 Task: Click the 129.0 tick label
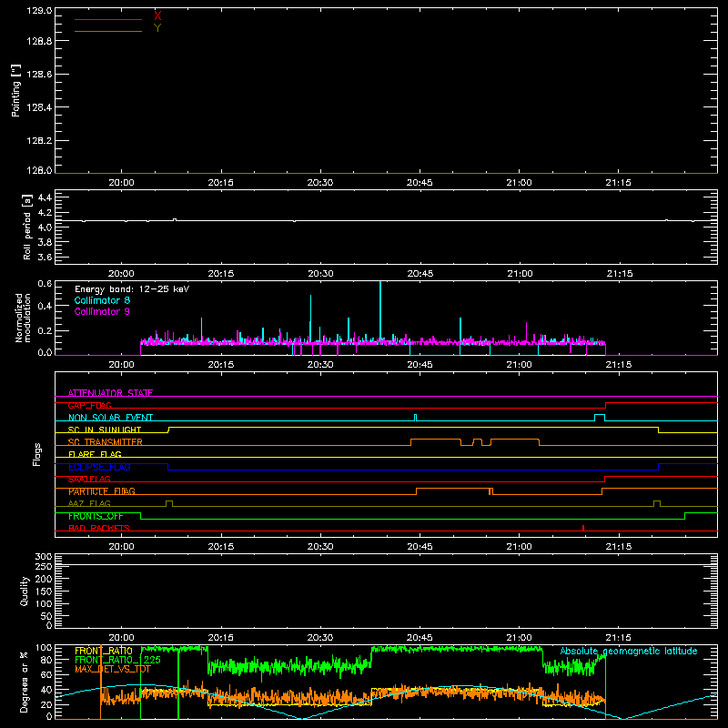39,11
